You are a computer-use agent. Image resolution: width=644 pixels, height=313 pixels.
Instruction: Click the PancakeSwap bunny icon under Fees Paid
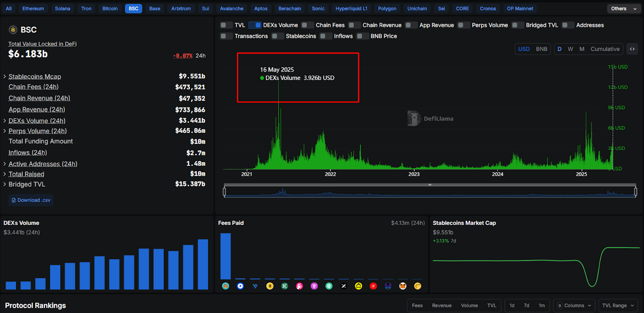point(225,286)
